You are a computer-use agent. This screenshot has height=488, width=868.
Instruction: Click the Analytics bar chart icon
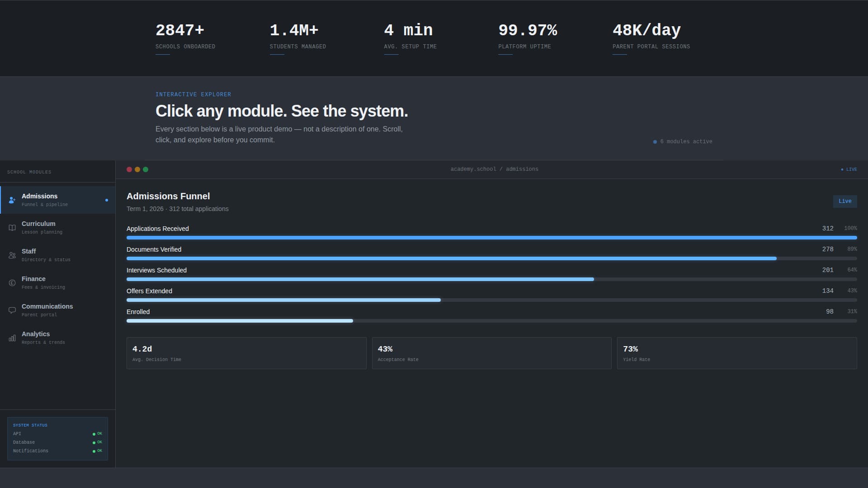point(12,338)
